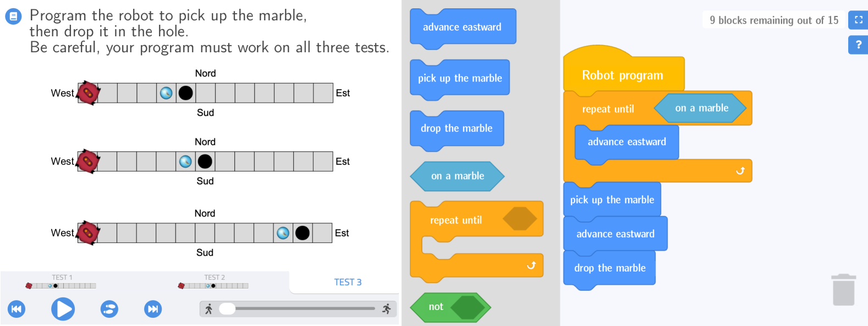The image size is (868, 326).
Task: Select the 'pick up the marble' palette block
Action: pyautogui.click(x=460, y=78)
